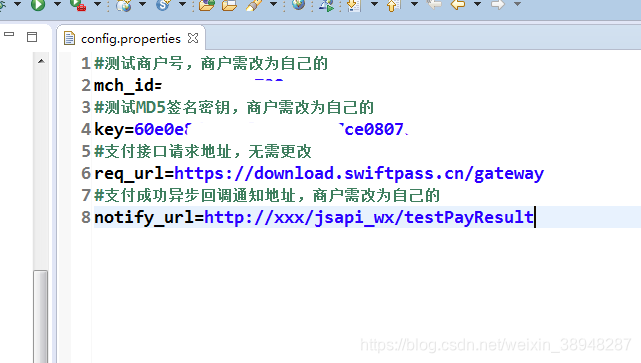Click line number 8 in the gutter
641x363 pixels.
tap(86, 217)
